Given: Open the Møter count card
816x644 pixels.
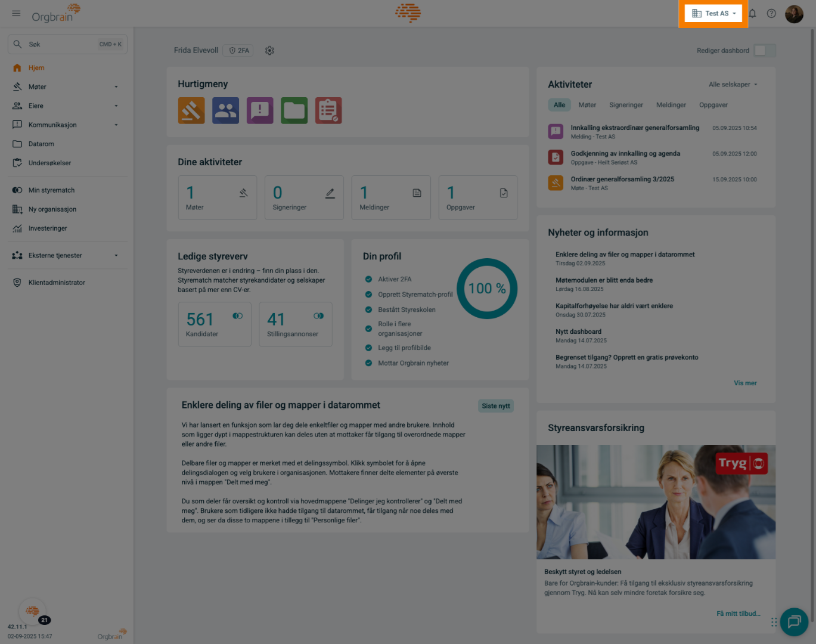Looking at the screenshot, I should coord(218,197).
